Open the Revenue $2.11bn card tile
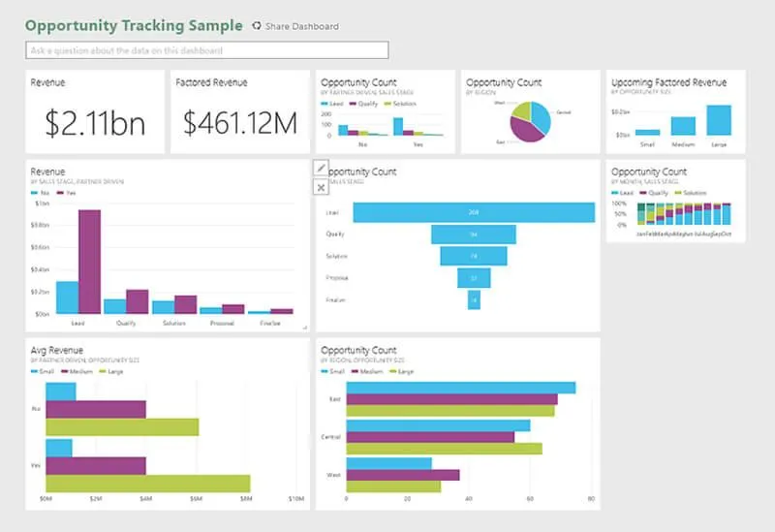This screenshot has height=532, width=775. [x=95, y=111]
